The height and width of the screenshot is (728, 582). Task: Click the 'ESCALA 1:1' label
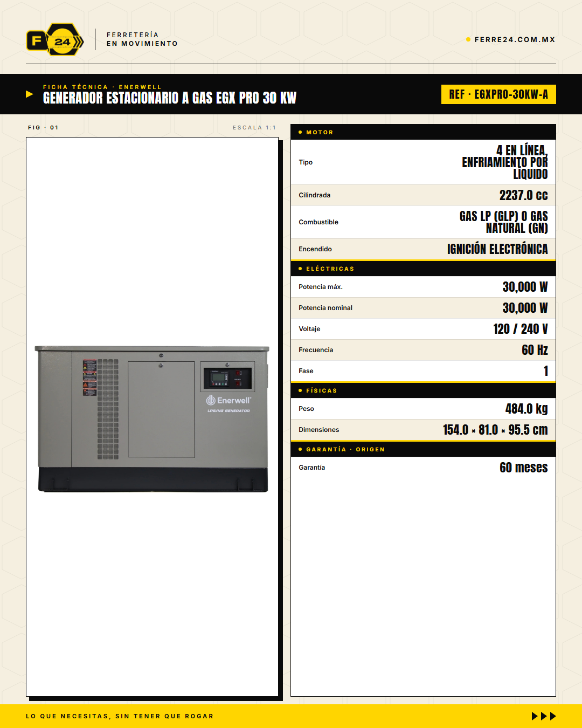254,128
